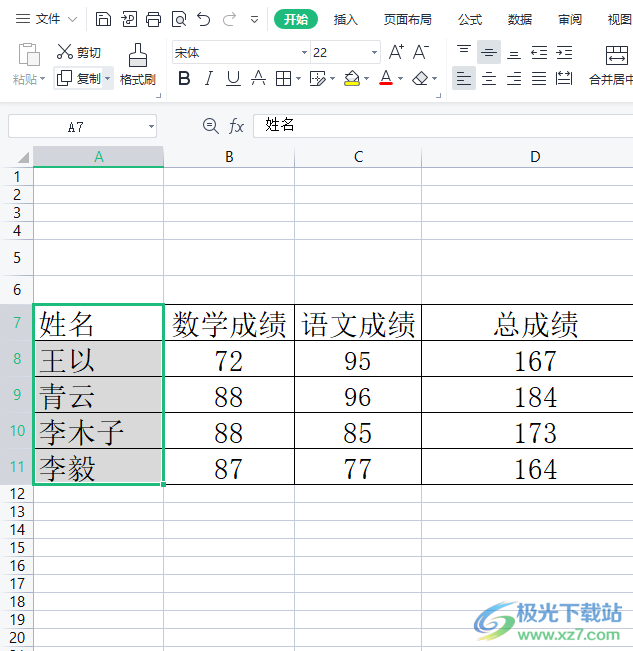Apply red font color

pyautogui.click(x=386, y=78)
